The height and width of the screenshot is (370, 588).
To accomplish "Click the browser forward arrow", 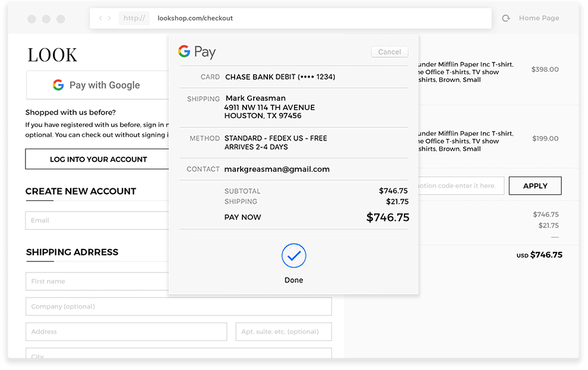I will 109,18.
